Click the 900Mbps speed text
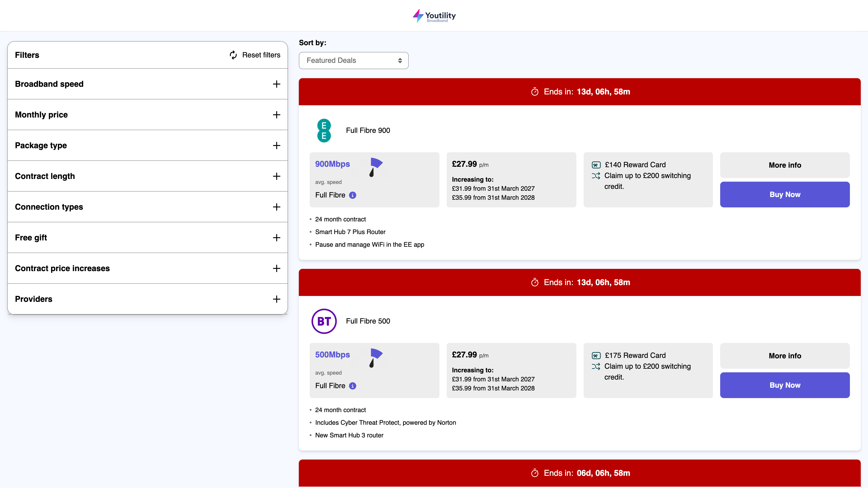 pyautogui.click(x=332, y=164)
